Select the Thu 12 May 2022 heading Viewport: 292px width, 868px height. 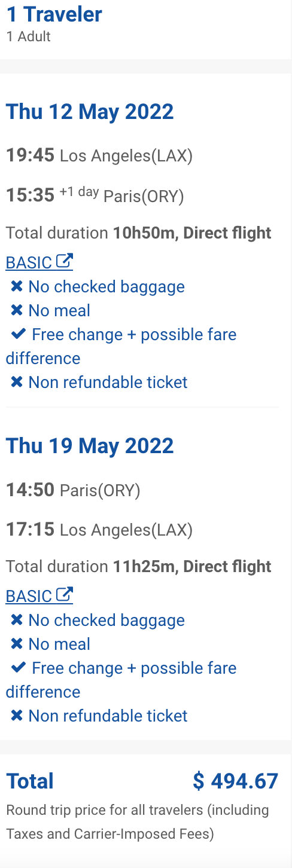(90, 112)
